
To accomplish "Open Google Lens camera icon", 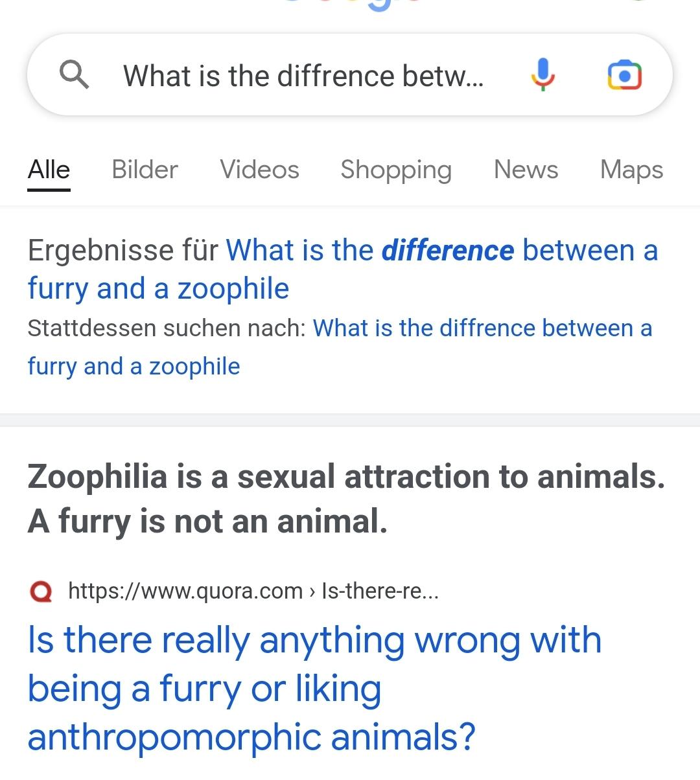I will 624,75.
